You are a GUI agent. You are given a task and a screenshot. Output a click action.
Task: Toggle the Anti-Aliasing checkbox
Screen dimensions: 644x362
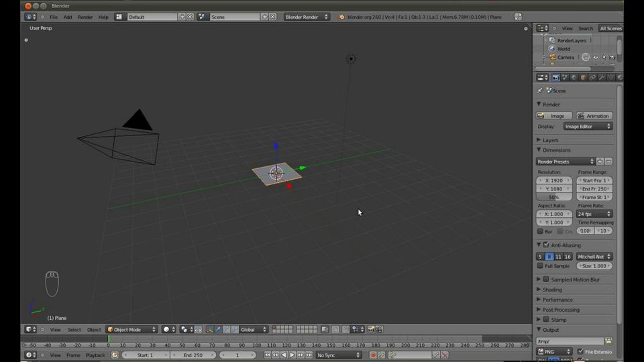(x=546, y=245)
